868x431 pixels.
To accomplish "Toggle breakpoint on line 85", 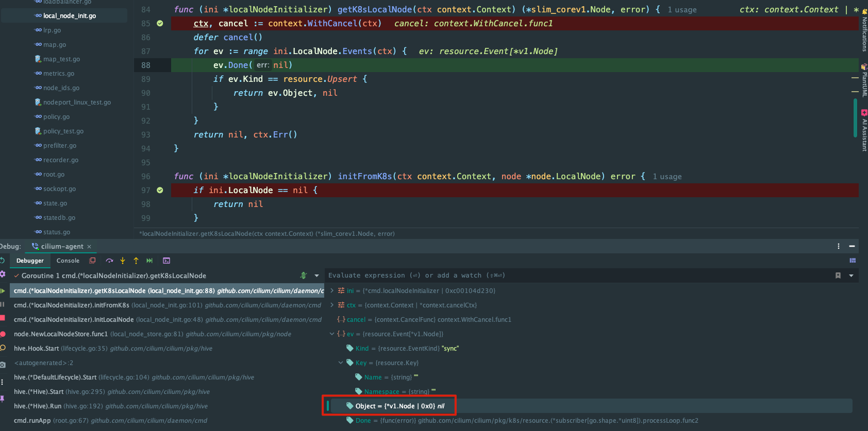I will [x=160, y=23].
